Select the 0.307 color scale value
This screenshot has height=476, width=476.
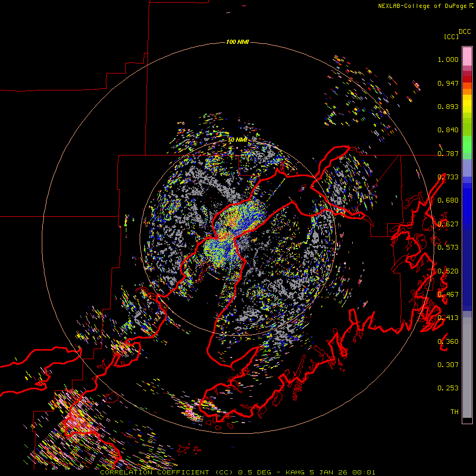[x=448, y=365]
